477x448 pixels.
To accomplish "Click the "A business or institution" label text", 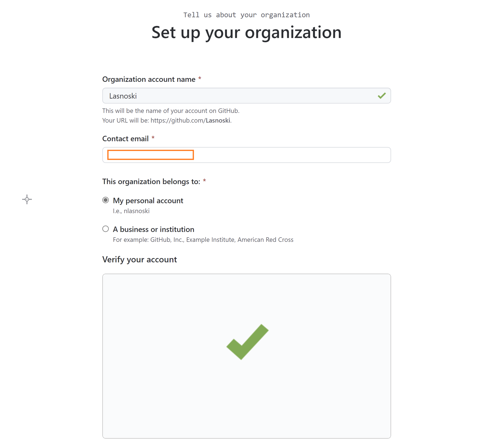I will [x=153, y=229].
